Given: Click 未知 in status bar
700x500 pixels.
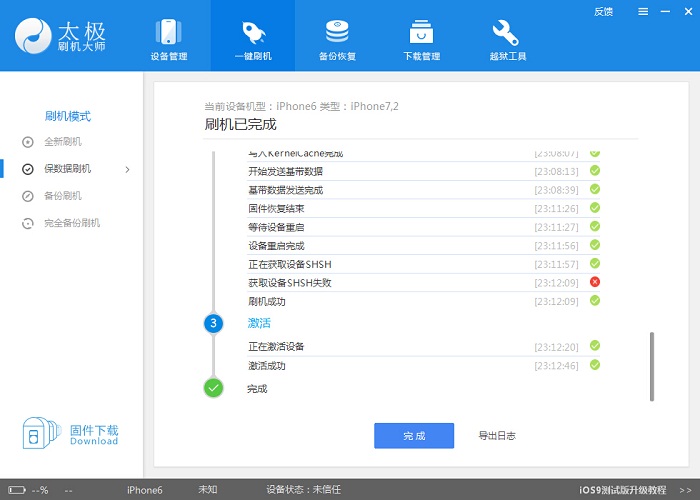Looking at the screenshot, I should (208, 490).
